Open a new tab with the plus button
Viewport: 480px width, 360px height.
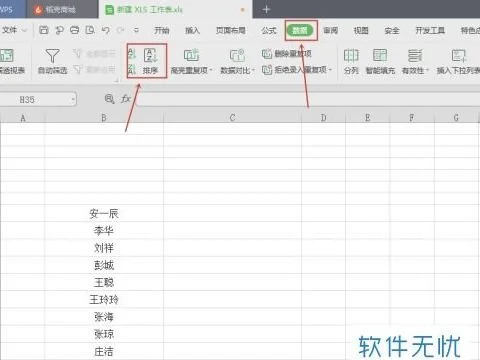pos(266,9)
